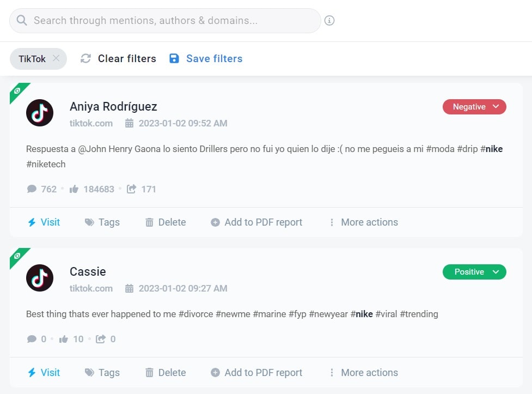Delete Aniya Rodríguez's mention
The image size is (532, 394).
click(x=166, y=222)
